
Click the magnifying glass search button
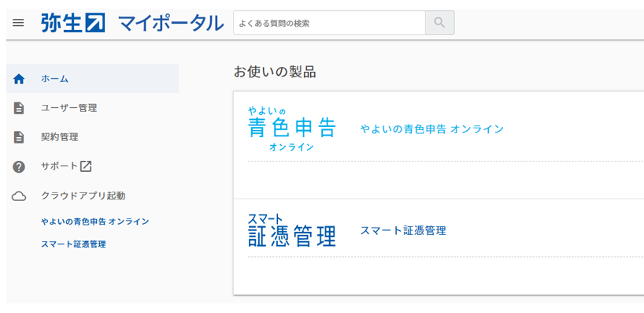point(439,23)
